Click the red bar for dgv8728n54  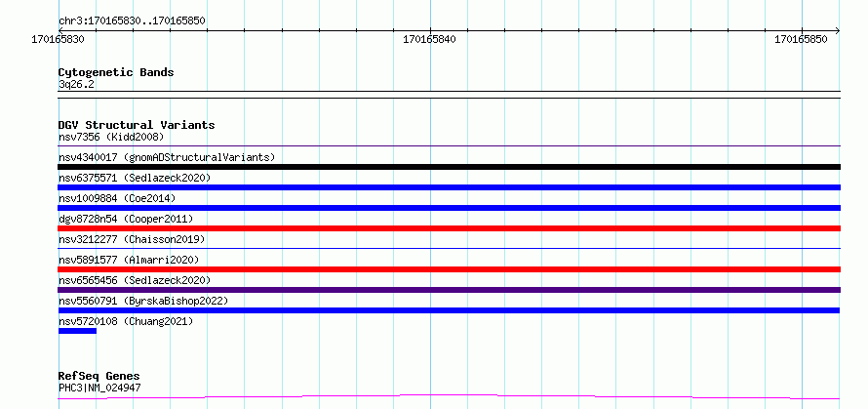click(x=449, y=228)
